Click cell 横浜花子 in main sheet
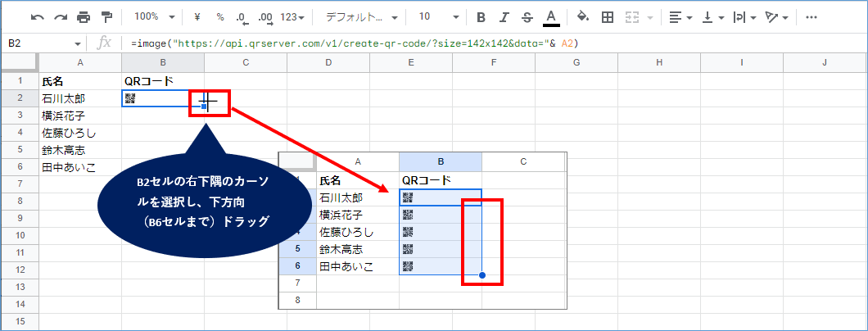868x331 pixels. [x=80, y=116]
